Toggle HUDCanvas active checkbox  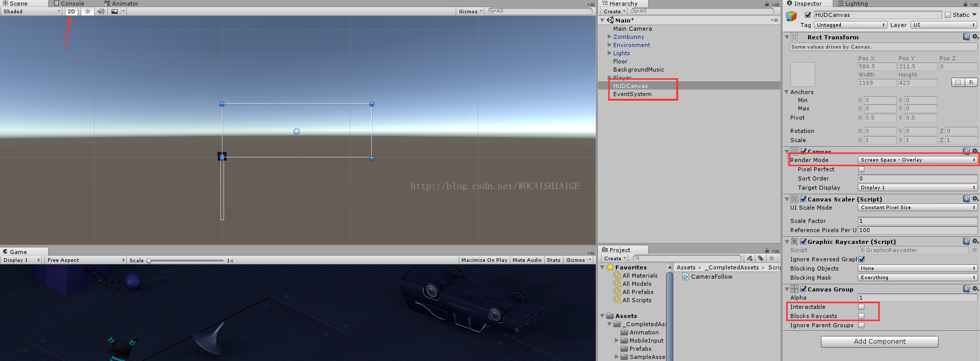coord(808,15)
